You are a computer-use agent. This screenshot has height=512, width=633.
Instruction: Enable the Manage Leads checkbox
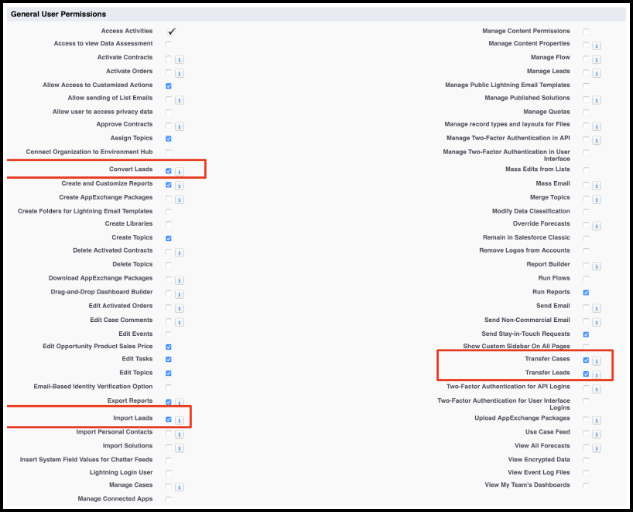click(x=586, y=72)
